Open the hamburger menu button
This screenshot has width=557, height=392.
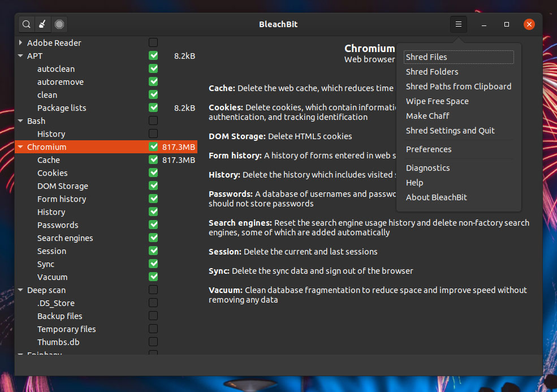(459, 24)
